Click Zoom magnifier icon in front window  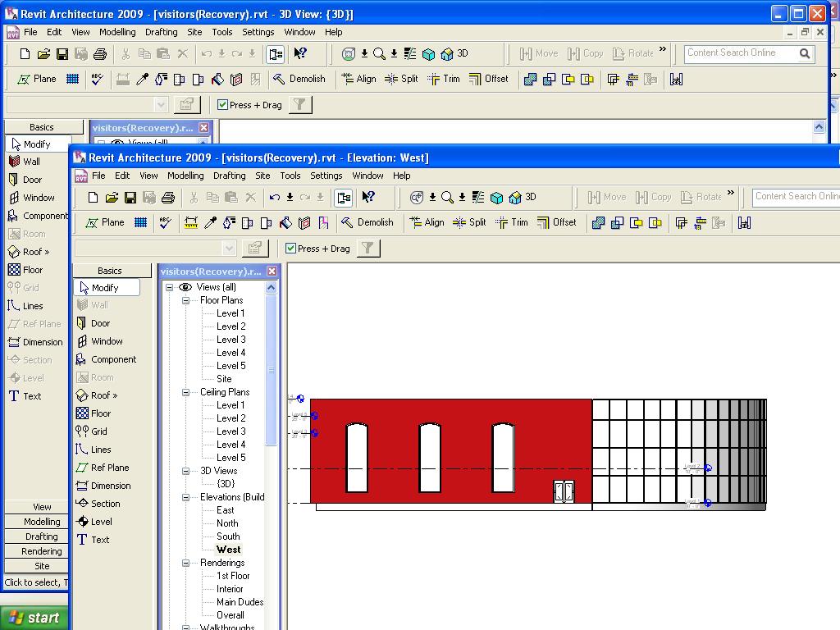click(447, 197)
